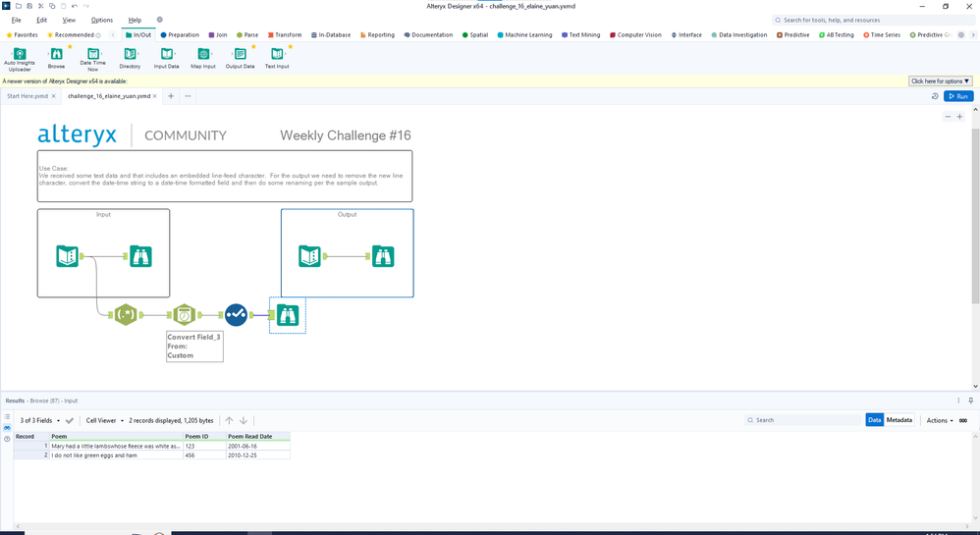
Task: Toggle favorite star on the Text Input tool
Action: [290, 46]
